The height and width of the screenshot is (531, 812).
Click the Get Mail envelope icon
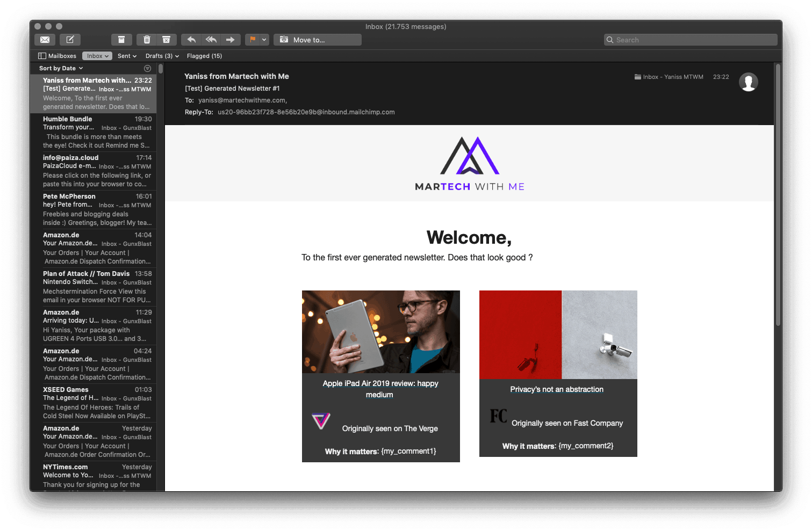(x=45, y=40)
